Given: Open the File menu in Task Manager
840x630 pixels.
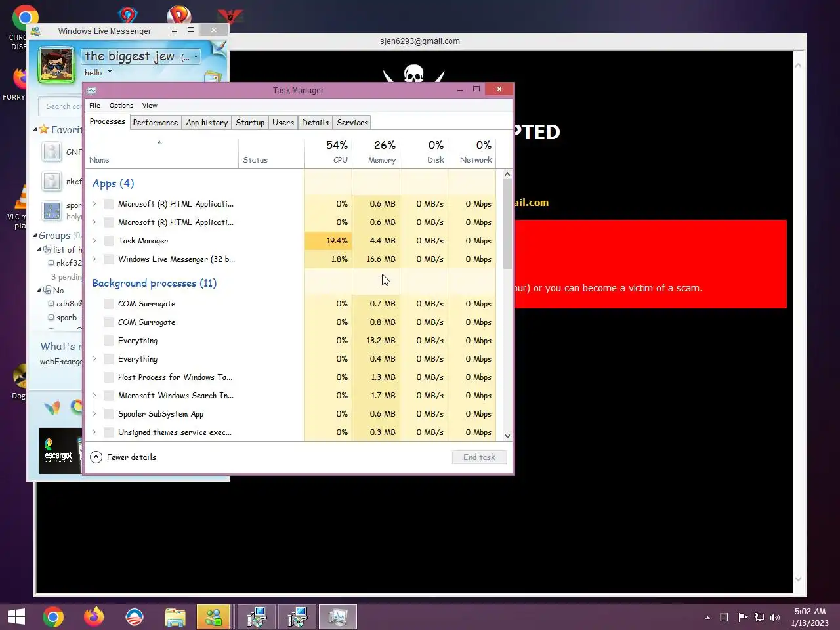Looking at the screenshot, I should [x=95, y=105].
